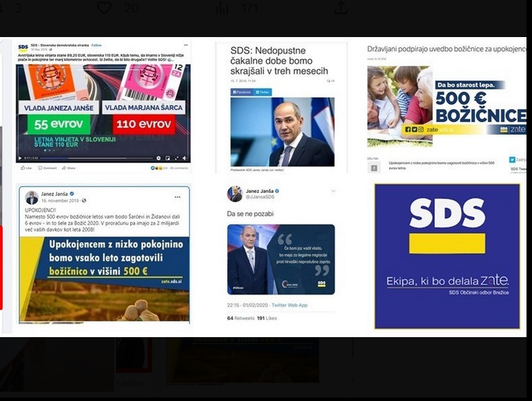Expand tweet options chevron
The height and width of the screenshot is (401, 532).
tap(333, 191)
